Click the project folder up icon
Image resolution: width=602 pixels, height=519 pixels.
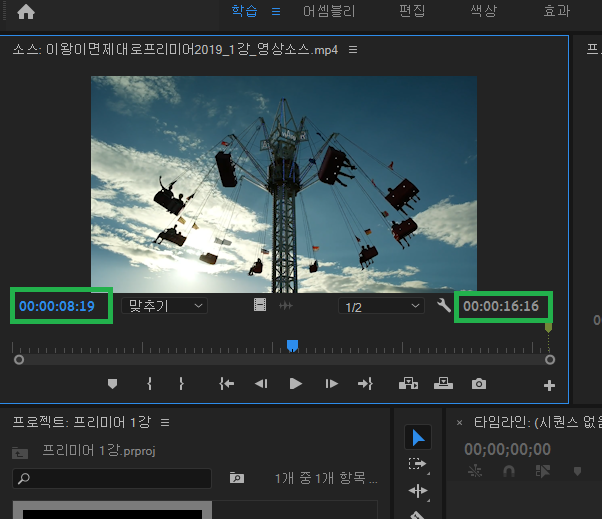pyautogui.click(x=20, y=453)
